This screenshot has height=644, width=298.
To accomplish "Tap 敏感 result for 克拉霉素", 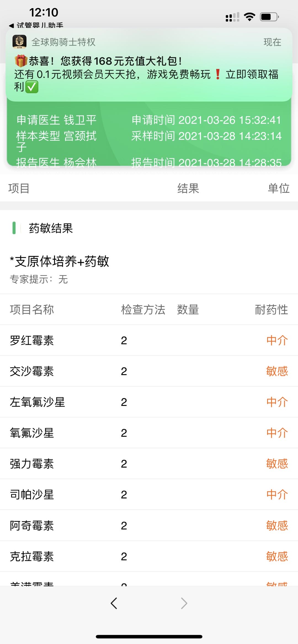I will point(277,556).
